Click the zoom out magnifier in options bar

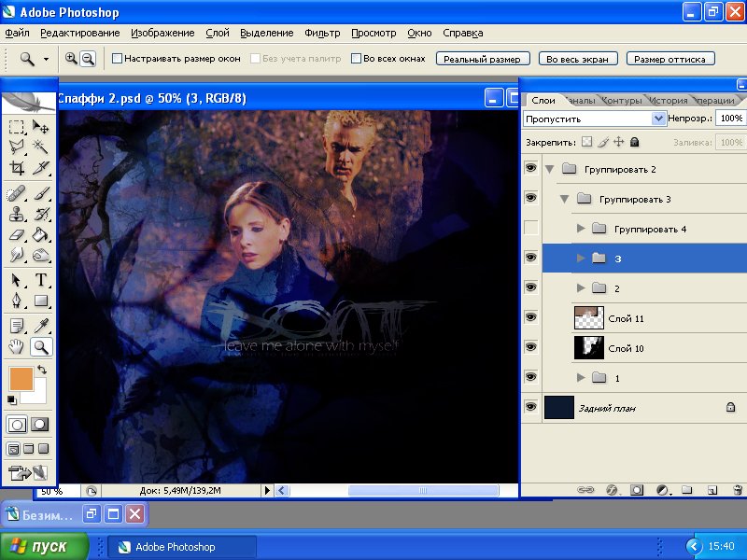click(x=88, y=59)
